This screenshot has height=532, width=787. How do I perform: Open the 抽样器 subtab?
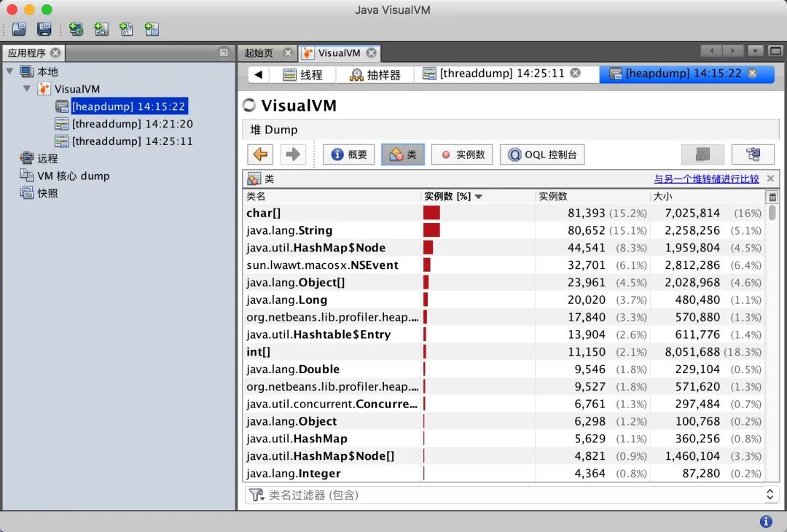pyautogui.click(x=375, y=75)
